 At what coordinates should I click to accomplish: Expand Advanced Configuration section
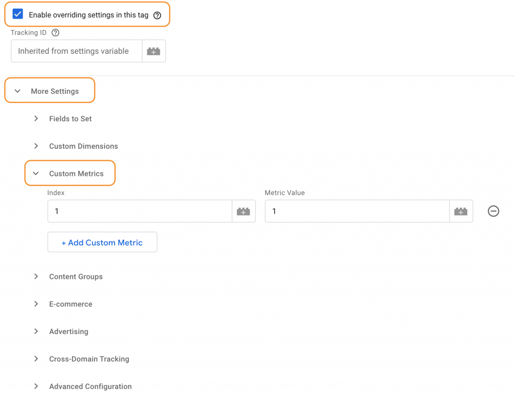83,386
